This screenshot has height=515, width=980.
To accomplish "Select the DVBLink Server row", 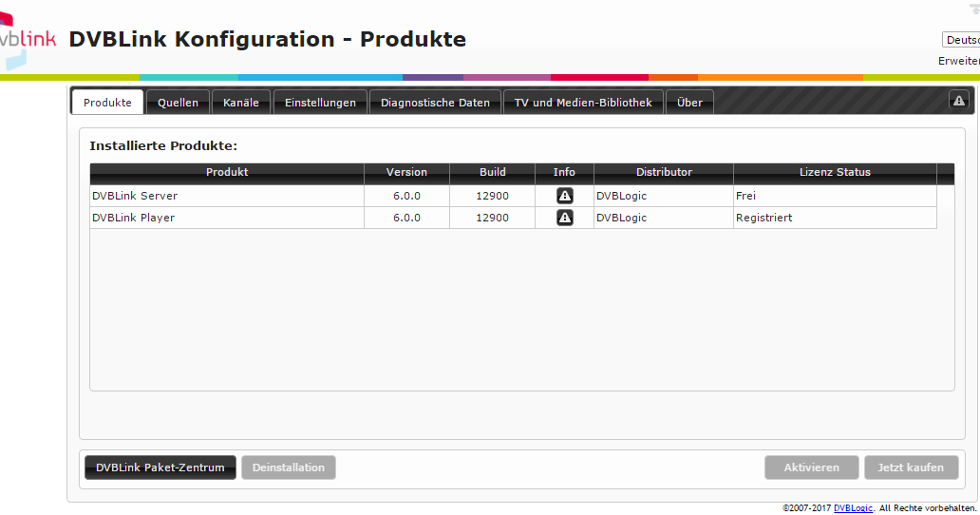I will click(x=226, y=196).
